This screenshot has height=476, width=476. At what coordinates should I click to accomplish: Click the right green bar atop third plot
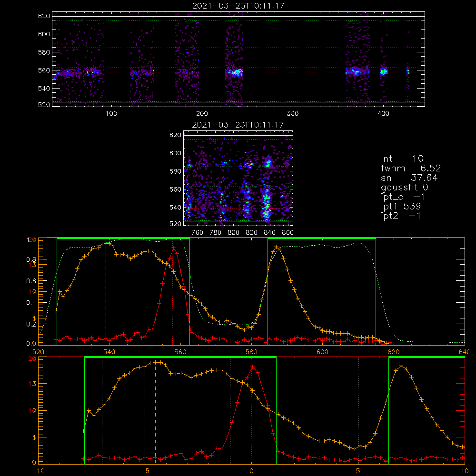point(322,238)
